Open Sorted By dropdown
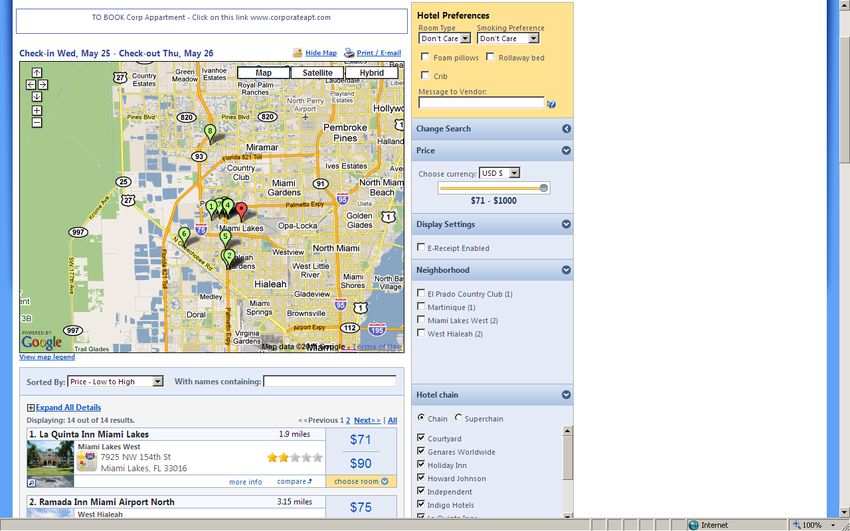 click(115, 381)
